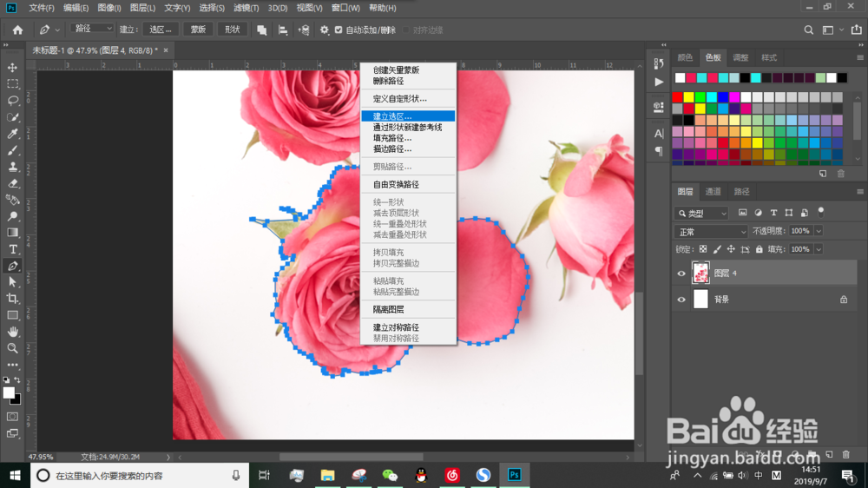The image size is (868, 488).
Task: Select the Crop tool
Action: 12,299
